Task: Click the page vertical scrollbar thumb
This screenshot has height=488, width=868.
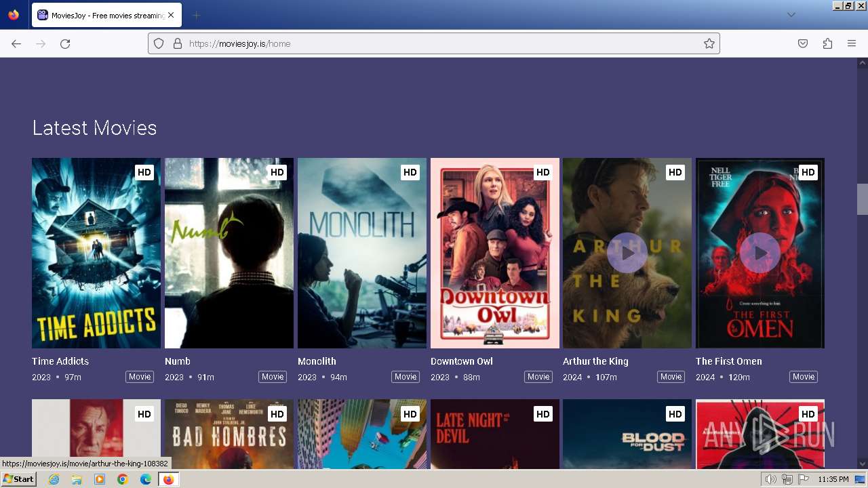Action: 863,199
